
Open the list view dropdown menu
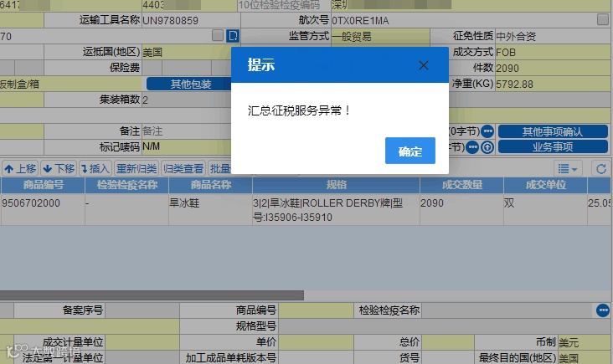[x=568, y=169]
